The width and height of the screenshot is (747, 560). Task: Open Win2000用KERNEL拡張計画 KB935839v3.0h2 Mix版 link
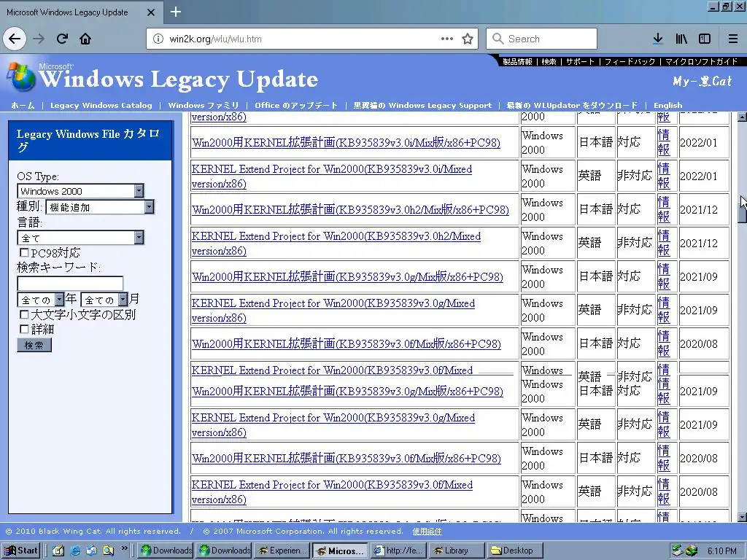click(x=350, y=209)
